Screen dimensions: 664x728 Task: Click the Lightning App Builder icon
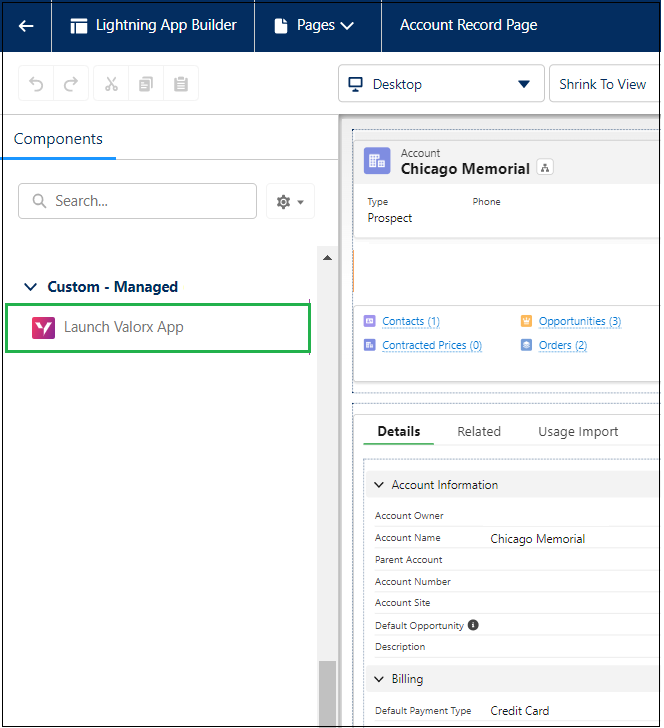pyautogui.click(x=78, y=26)
